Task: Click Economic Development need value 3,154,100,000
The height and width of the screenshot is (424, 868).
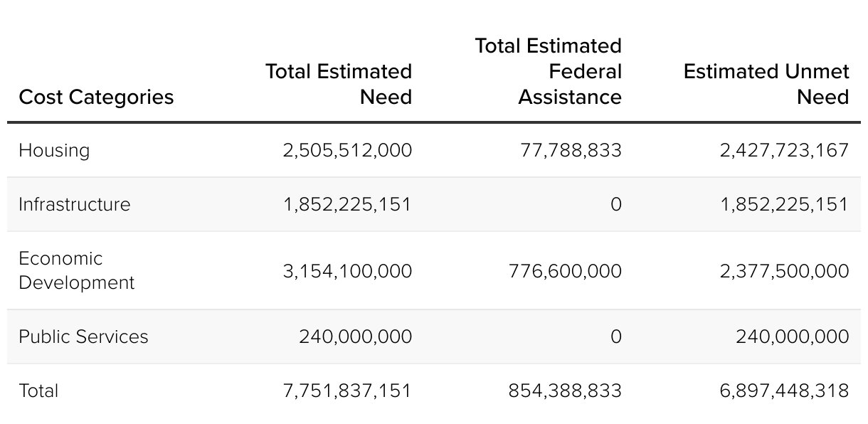Action: point(347,271)
